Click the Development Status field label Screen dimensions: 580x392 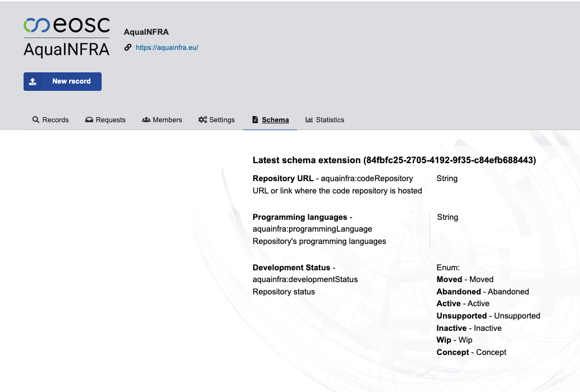click(291, 268)
